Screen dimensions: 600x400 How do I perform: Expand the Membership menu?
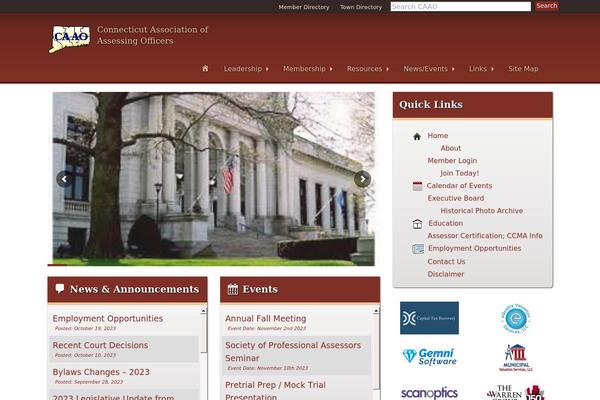click(308, 69)
